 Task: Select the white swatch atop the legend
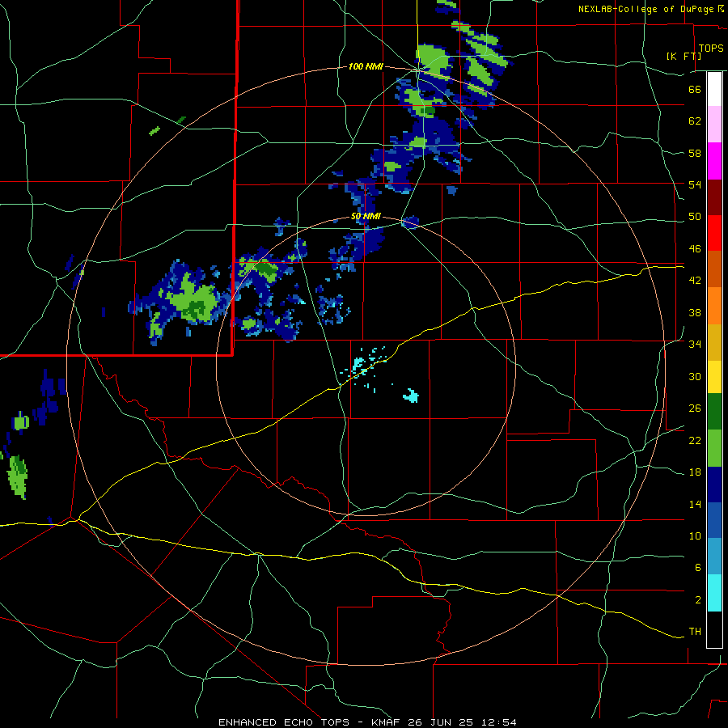tap(714, 89)
